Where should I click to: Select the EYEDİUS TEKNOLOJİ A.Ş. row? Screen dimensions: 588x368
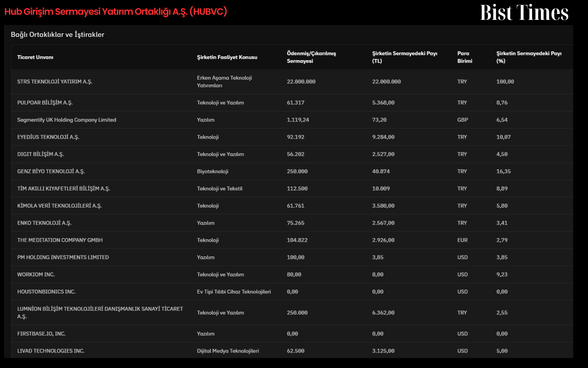292,137
